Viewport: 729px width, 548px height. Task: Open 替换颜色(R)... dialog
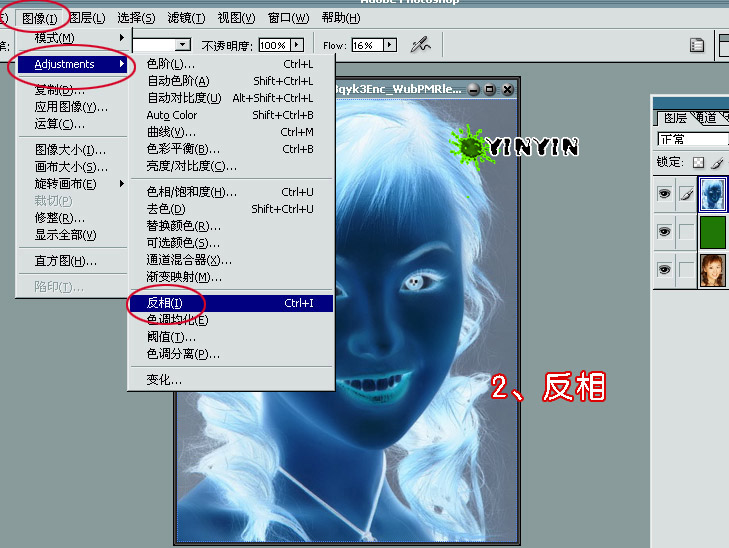tap(231, 226)
